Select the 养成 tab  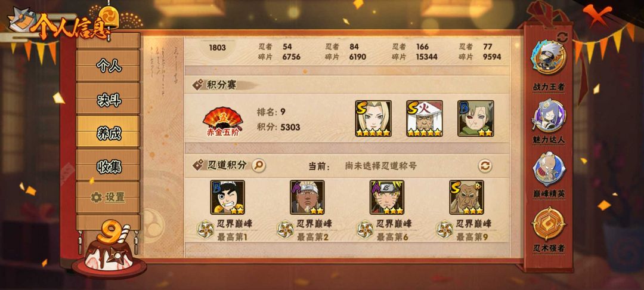[x=109, y=132]
